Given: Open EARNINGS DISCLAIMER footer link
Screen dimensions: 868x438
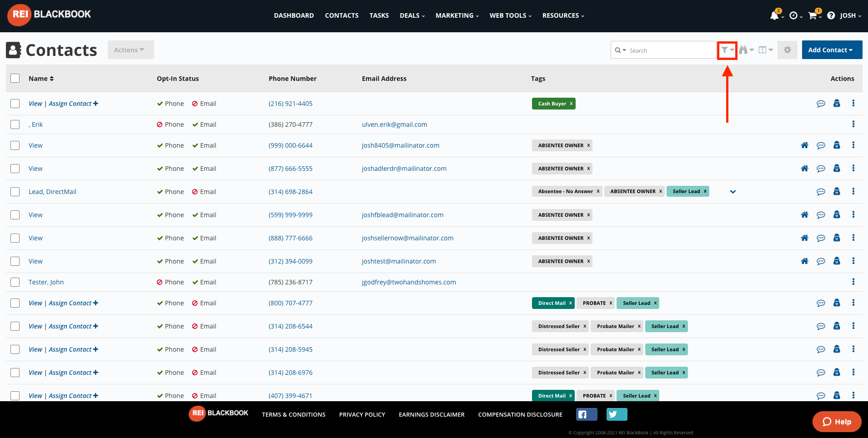Looking at the screenshot, I should tap(431, 414).
